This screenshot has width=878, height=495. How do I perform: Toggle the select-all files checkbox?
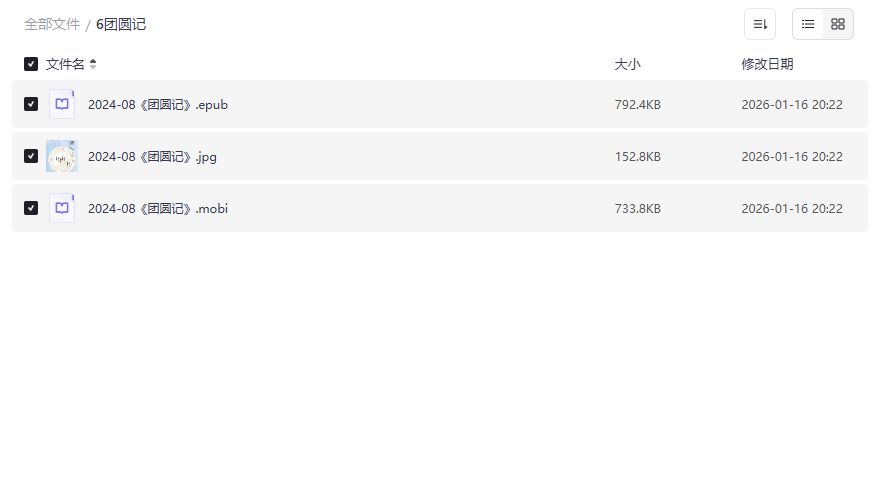(31, 64)
